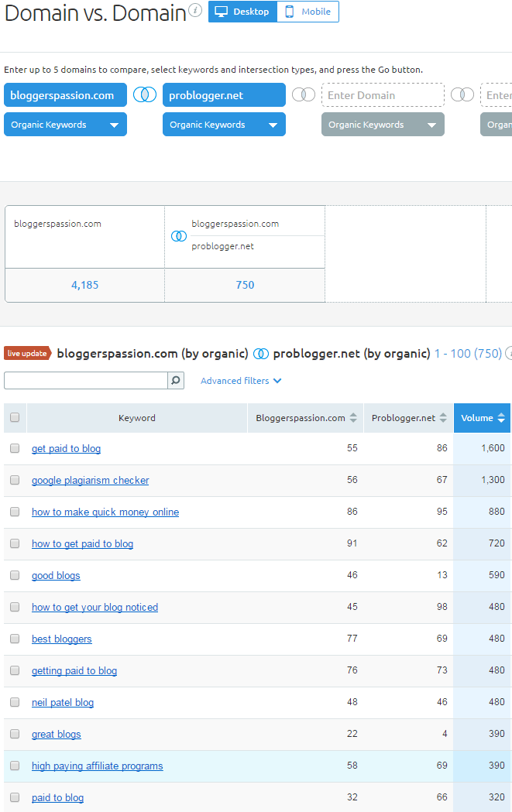Check the 'getting paid to blog' row
512x812 pixels.
click(x=15, y=670)
